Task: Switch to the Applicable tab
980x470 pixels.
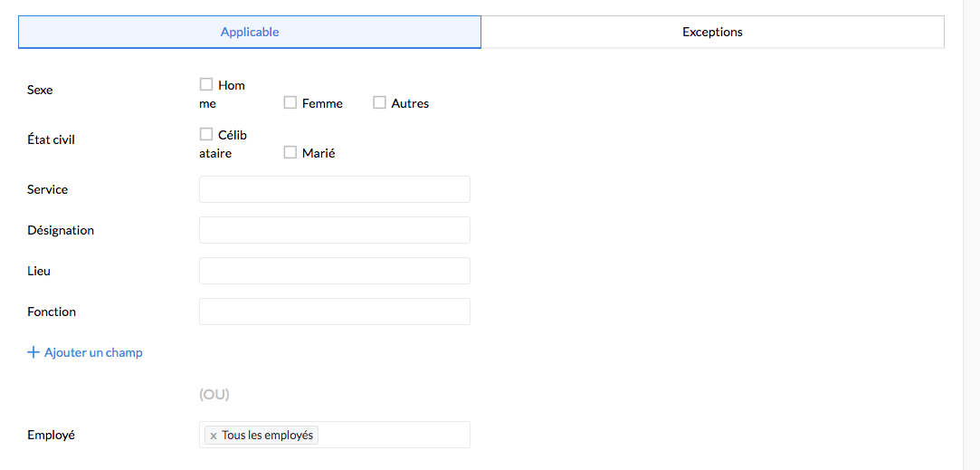Action: (250, 32)
